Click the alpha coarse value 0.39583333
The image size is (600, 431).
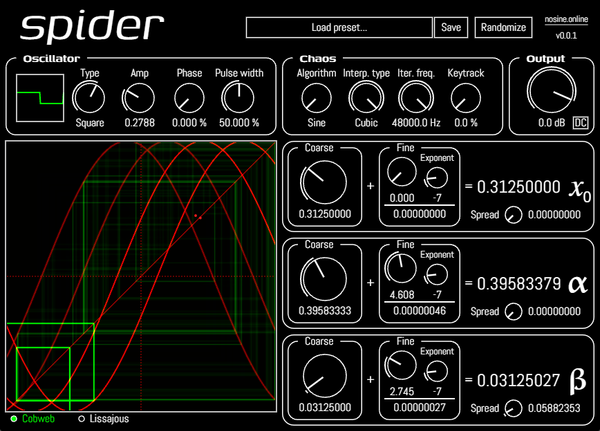point(324,311)
